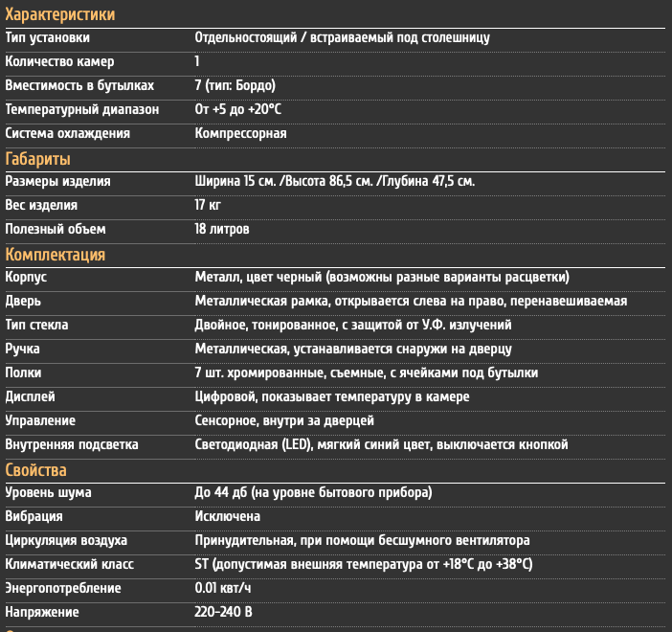Select the Характеристики section heading
672x632 pixels.
click(x=60, y=14)
